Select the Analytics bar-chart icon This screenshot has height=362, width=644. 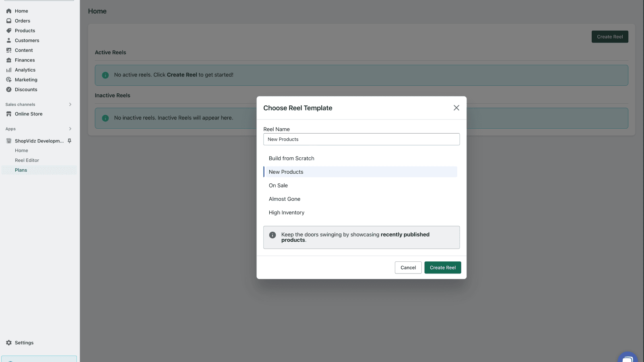9,70
